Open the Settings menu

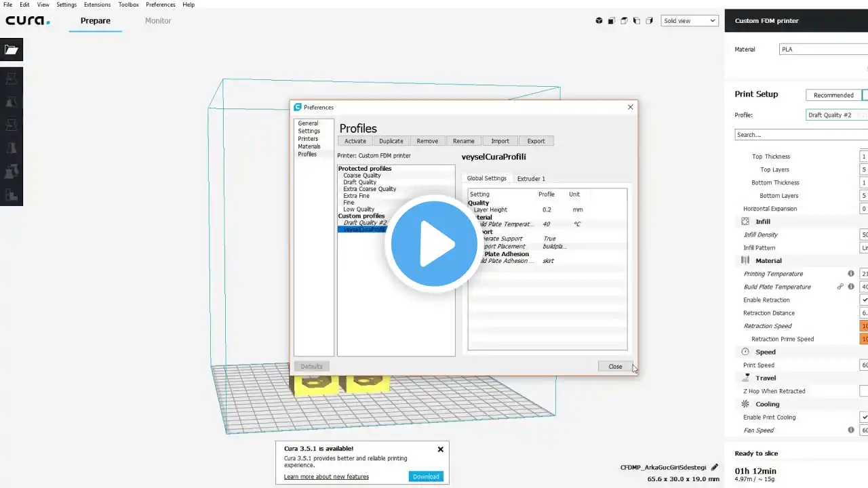coord(66,5)
